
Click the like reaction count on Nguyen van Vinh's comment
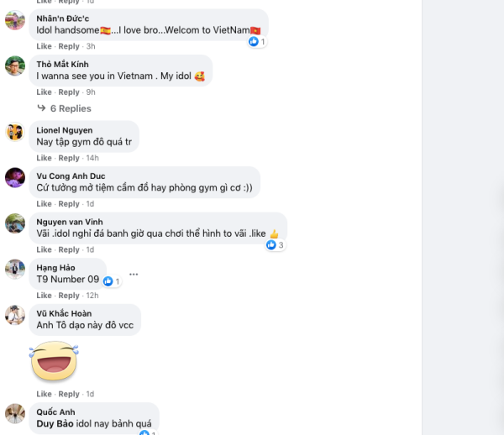pyautogui.click(x=281, y=245)
